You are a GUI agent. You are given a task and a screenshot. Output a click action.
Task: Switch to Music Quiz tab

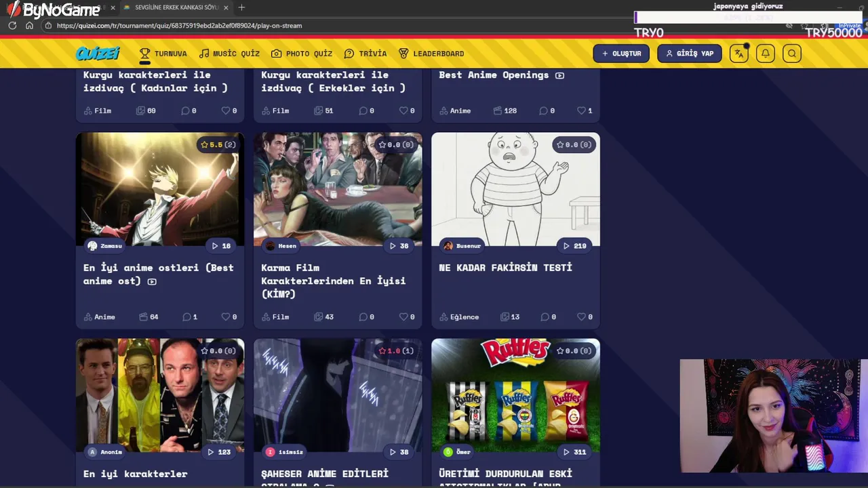click(x=229, y=54)
